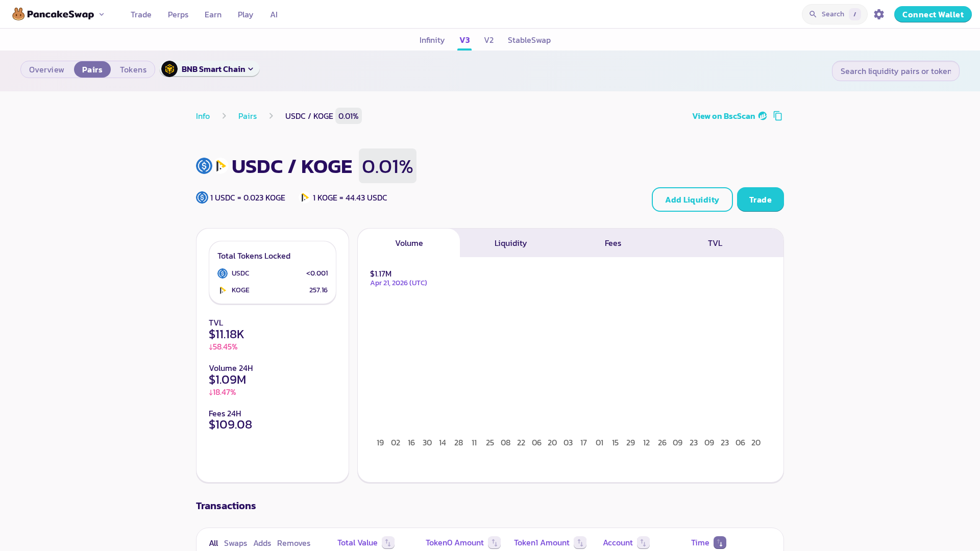The height and width of the screenshot is (551, 980).
Task: Click the large USDC token icon in title
Action: point(204,166)
